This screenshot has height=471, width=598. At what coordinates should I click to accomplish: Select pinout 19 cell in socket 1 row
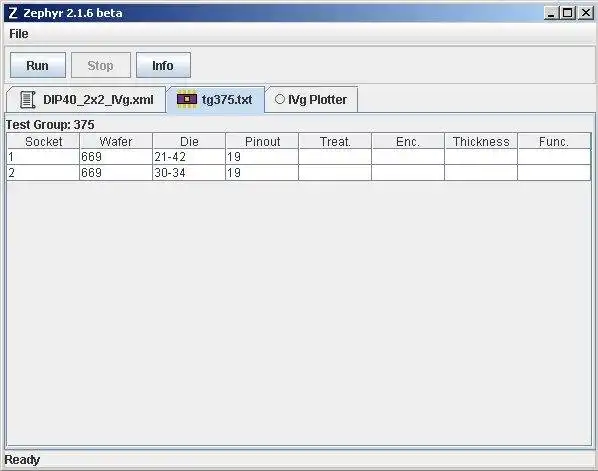coord(262,157)
